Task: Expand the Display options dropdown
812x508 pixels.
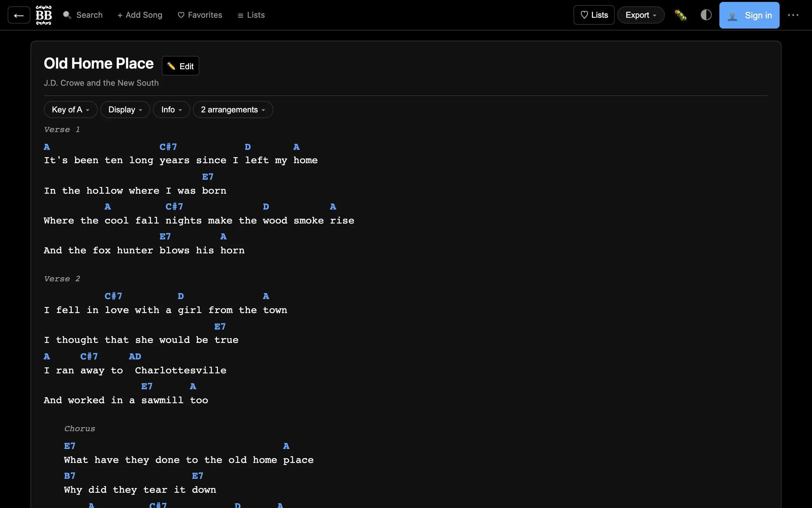Action: point(125,110)
